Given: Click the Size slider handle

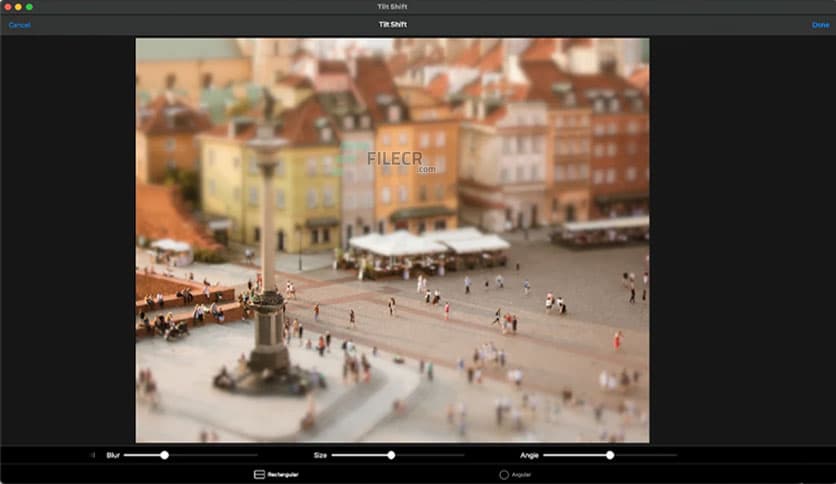Looking at the screenshot, I should click(x=391, y=455).
